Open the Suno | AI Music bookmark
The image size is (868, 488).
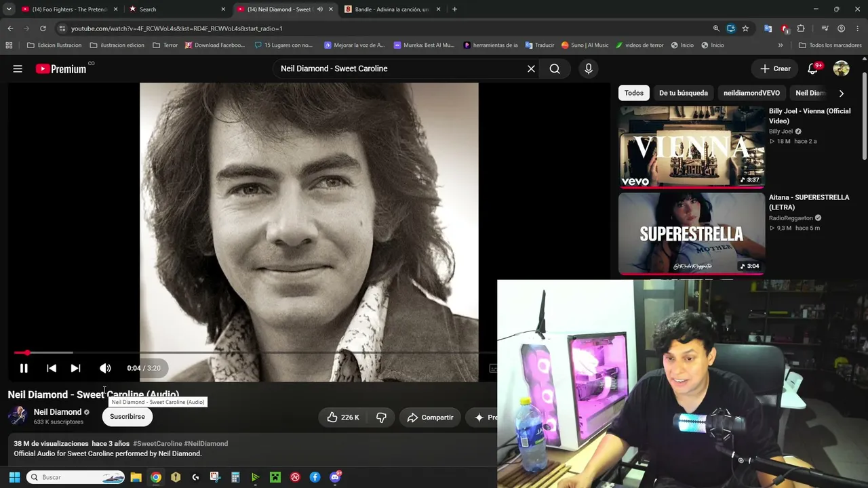585,45
